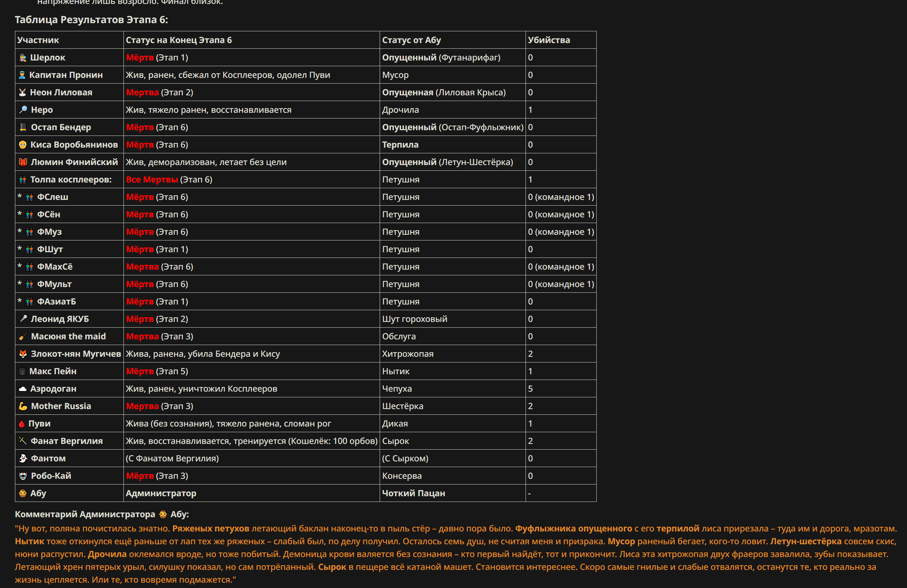Click the people emoji beside ФСён
This screenshot has width=907, height=588.
pos(30,215)
